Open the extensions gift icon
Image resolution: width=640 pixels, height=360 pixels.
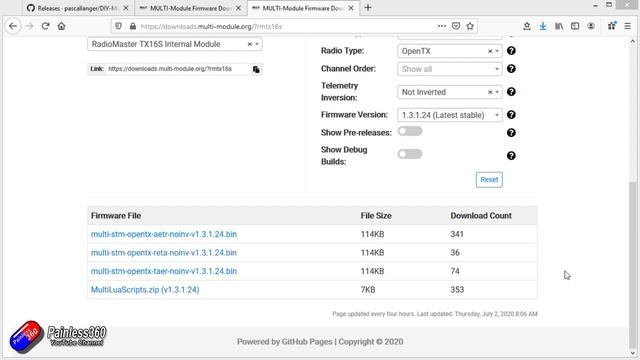[611, 26]
